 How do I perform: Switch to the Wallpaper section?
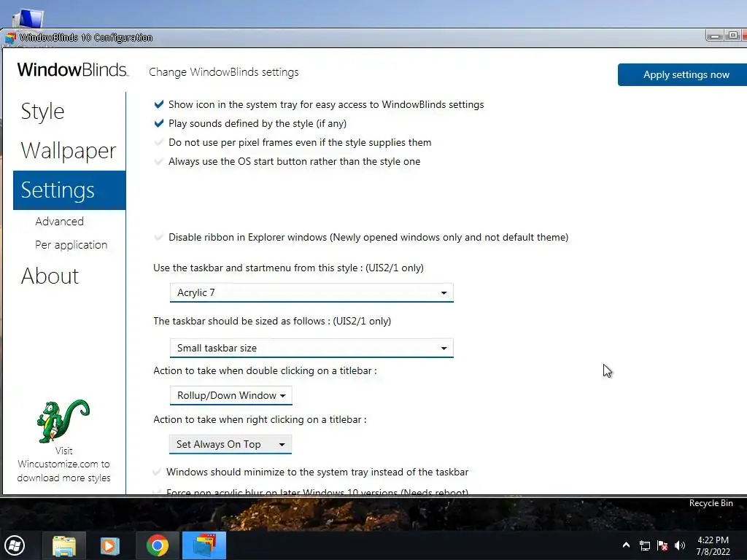(x=69, y=151)
